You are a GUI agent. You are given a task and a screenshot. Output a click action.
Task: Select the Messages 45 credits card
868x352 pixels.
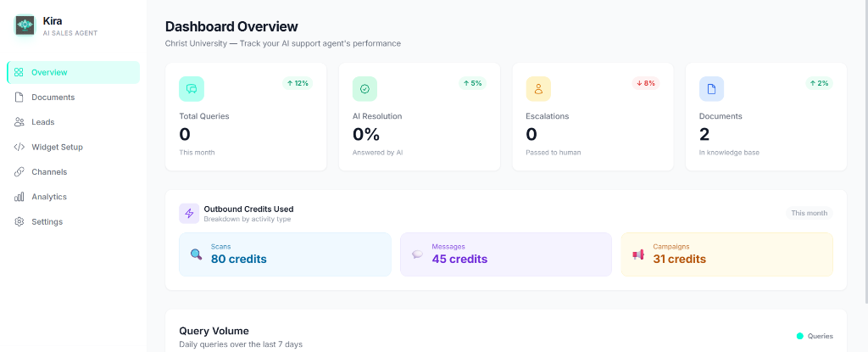(x=506, y=254)
